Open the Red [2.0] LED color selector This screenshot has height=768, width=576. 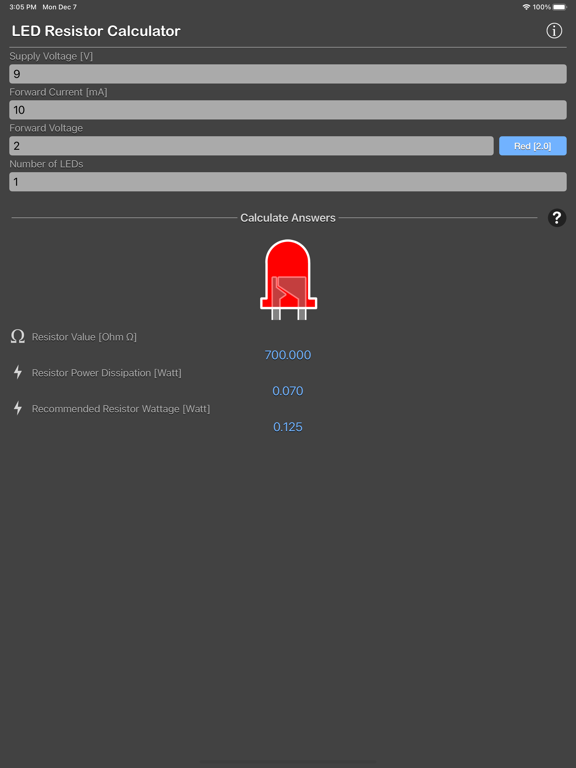(x=532, y=146)
